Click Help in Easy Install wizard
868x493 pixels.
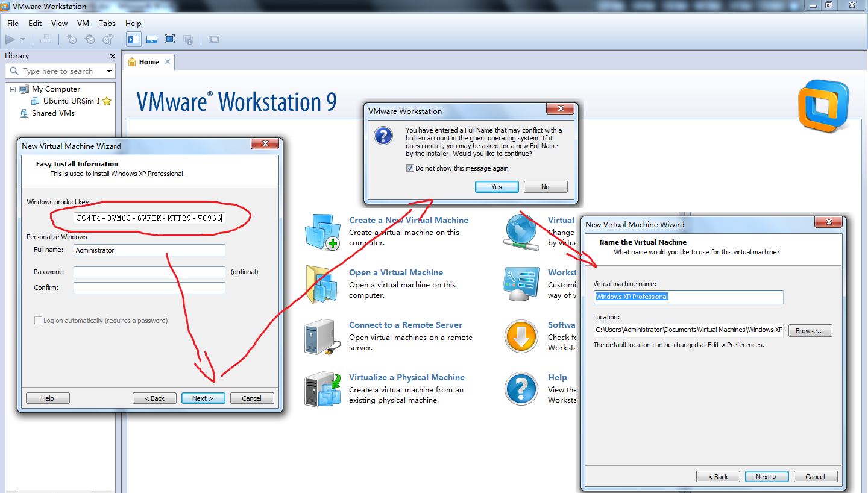(x=48, y=398)
